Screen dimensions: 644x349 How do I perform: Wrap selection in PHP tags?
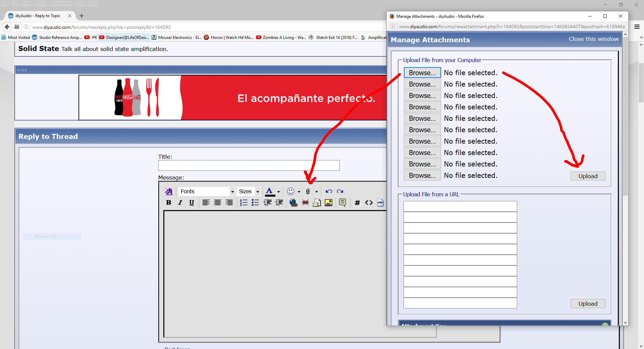[x=380, y=203]
